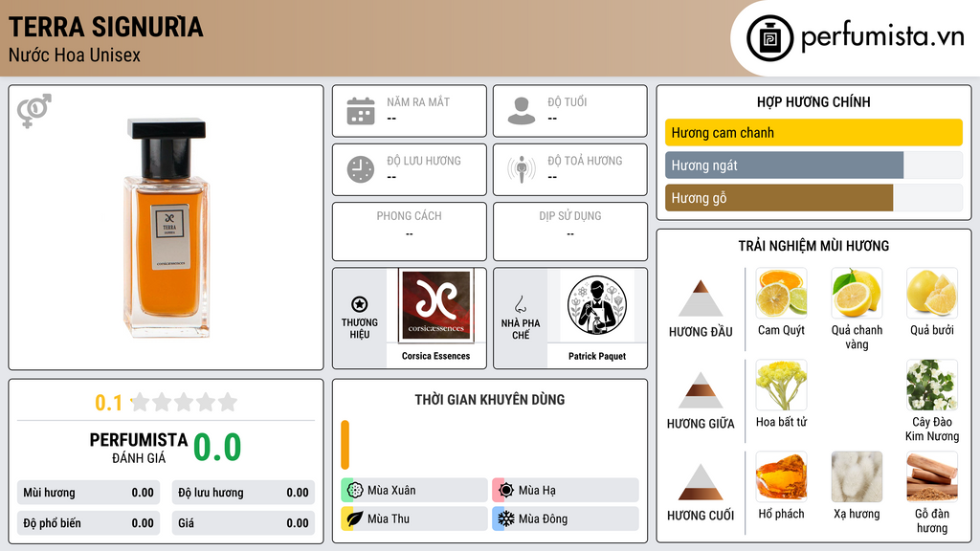This screenshot has width=980, height=551.
Task: Click the Mùa Thu leaf icon
Action: tap(355, 518)
